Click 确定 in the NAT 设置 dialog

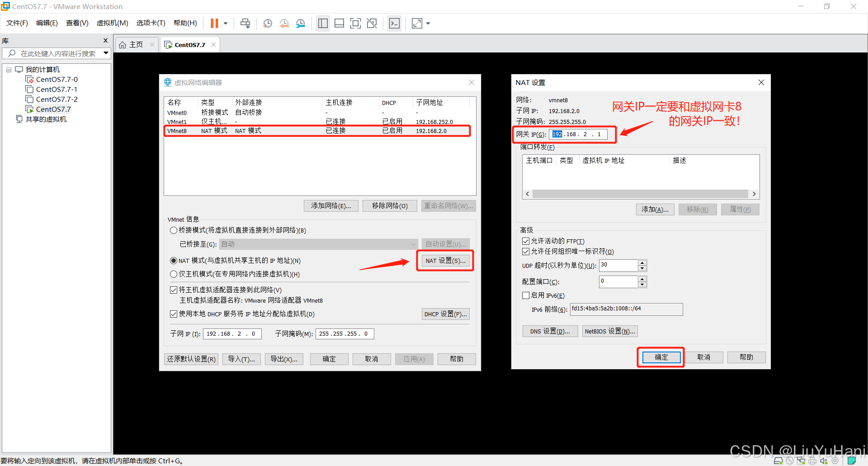pyautogui.click(x=661, y=357)
